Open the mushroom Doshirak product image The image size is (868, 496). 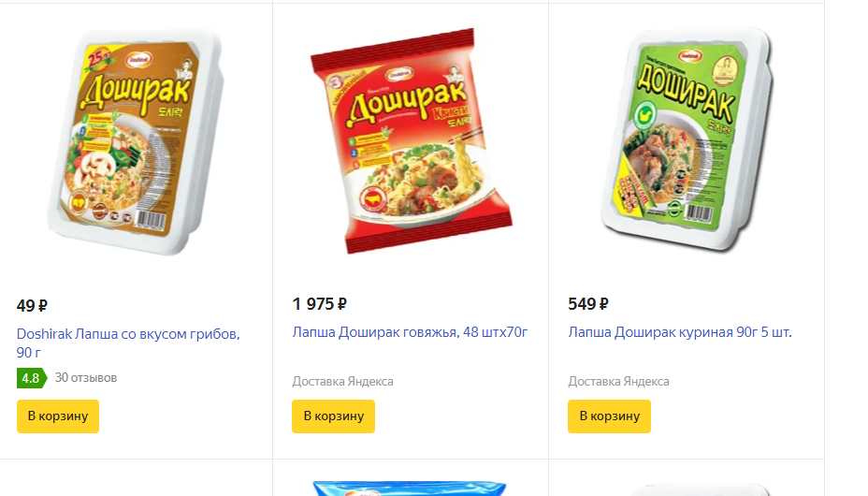[137, 141]
